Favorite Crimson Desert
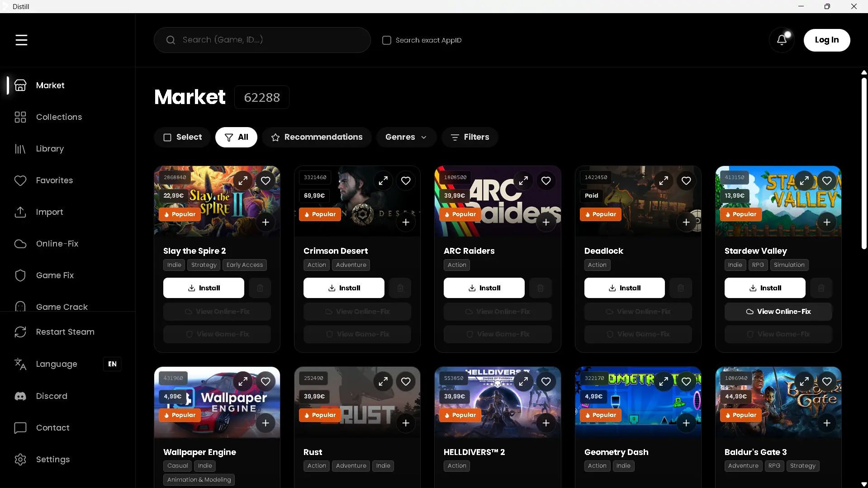Screen dimensions: 868x488 (406, 181)
